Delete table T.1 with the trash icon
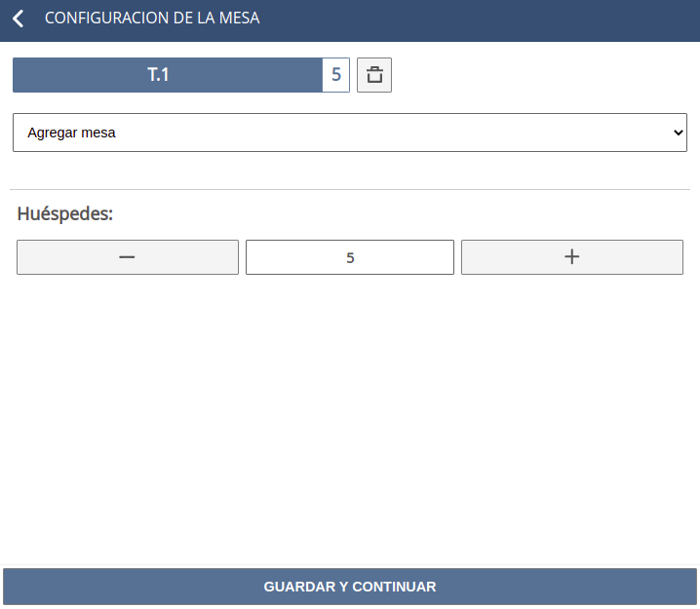700x609 pixels. click(374, 75)
